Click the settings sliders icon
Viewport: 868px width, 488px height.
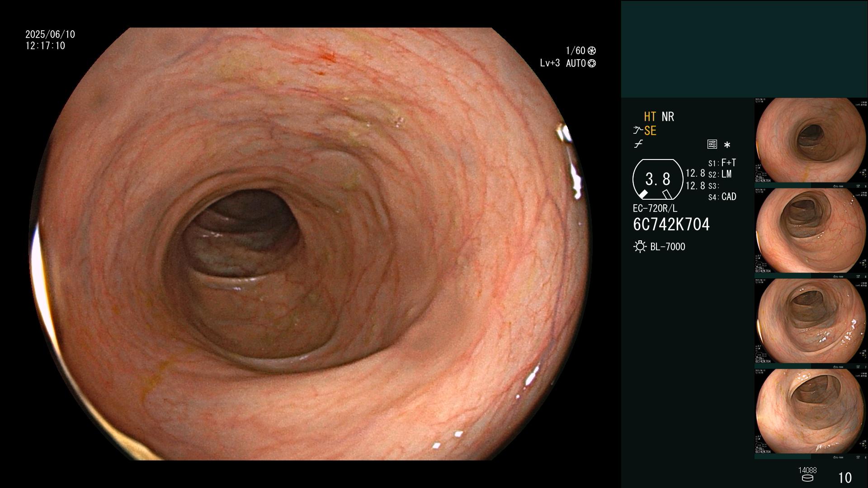(x=712, y=144)
